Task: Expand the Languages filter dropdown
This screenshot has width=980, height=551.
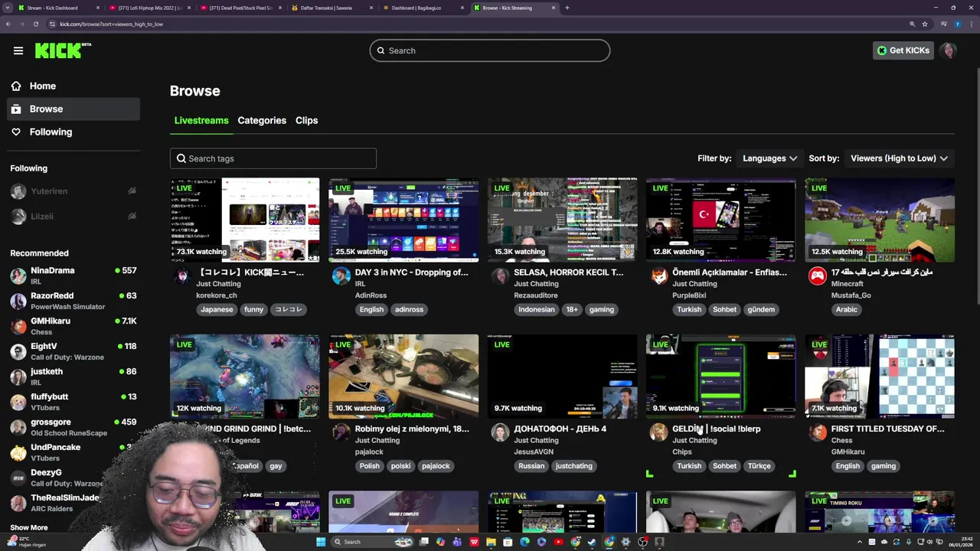Action: [769, 158]
